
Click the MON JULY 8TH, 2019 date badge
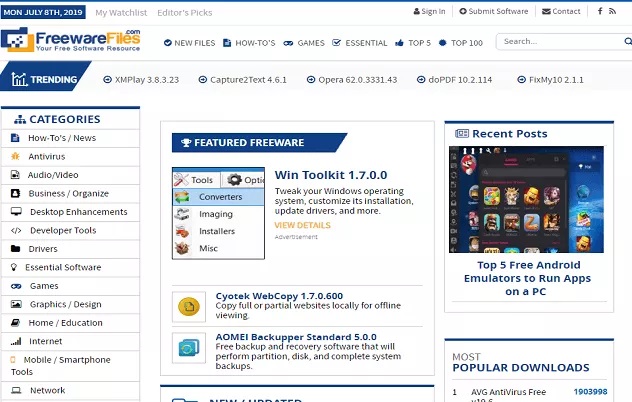pyautogui.click(x=44, y=12)
